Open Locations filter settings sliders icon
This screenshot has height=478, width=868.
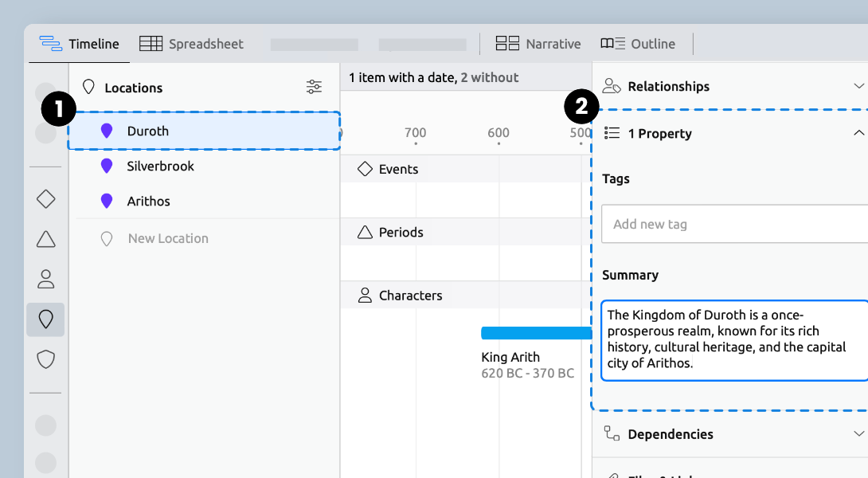pos(314,87)
